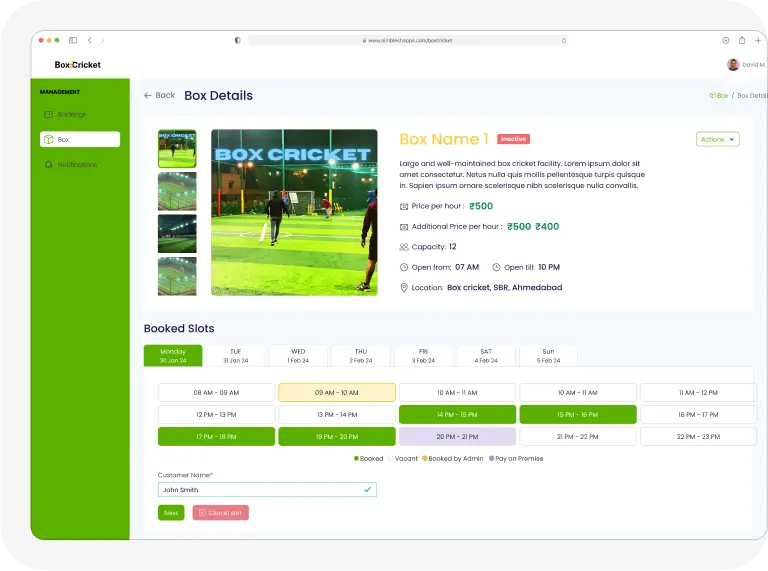Expand the Actions dropdown
This screenshot has height=571, width=768.
pos(717,139)
